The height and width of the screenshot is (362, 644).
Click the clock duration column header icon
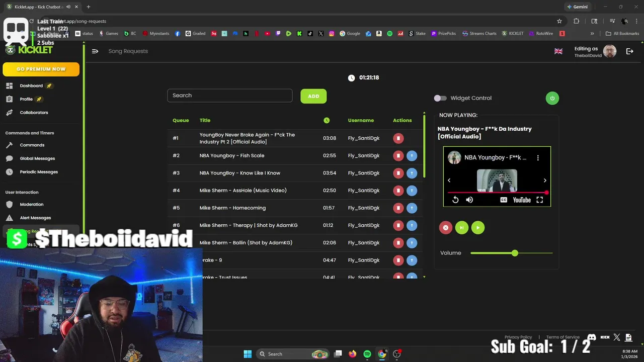click(x=327, y=121)
